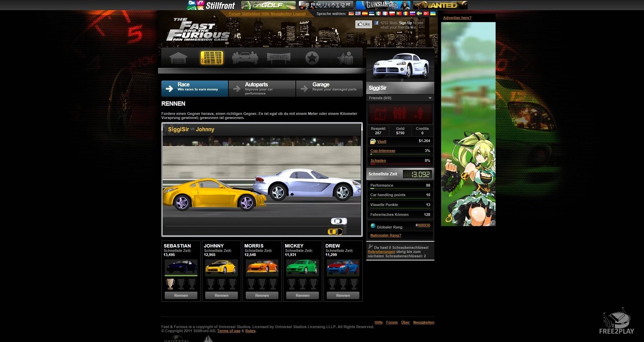Viewport: 644px width, 342px height.
Task: Click the Rekrutierungen link
Action: [x=381, y=252]
